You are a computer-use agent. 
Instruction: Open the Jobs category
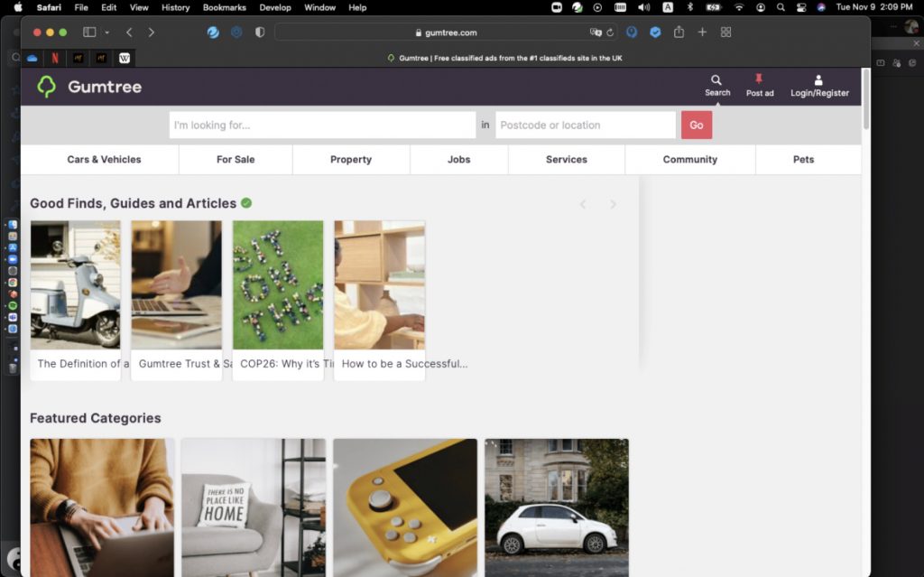[x=458, y=160]
